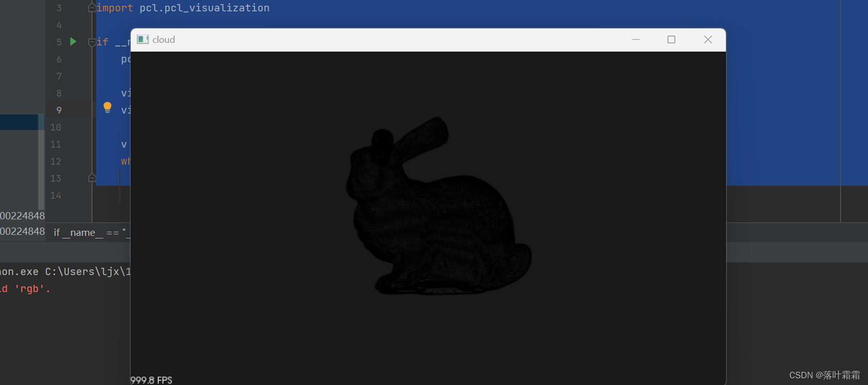Click line number 9 in gutter
Screen dimensions: 868x385
click(59, 110)
